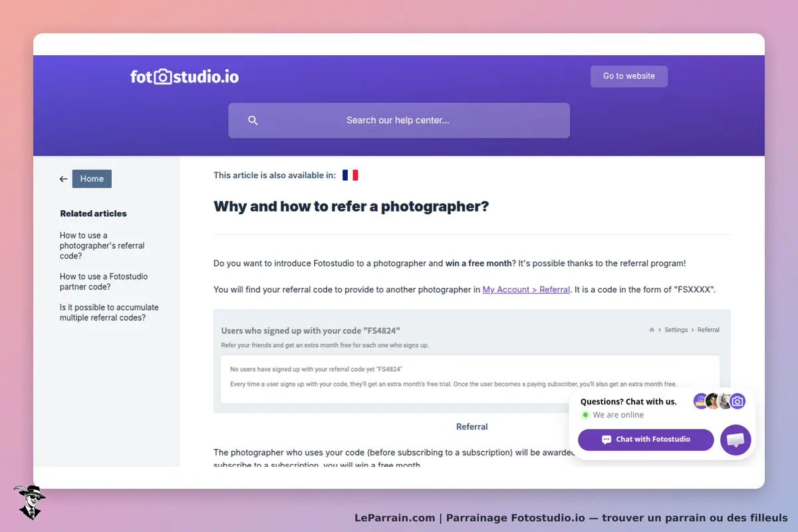Start Chat with Fotostudio
798x532 pixels.
(646, 440)
